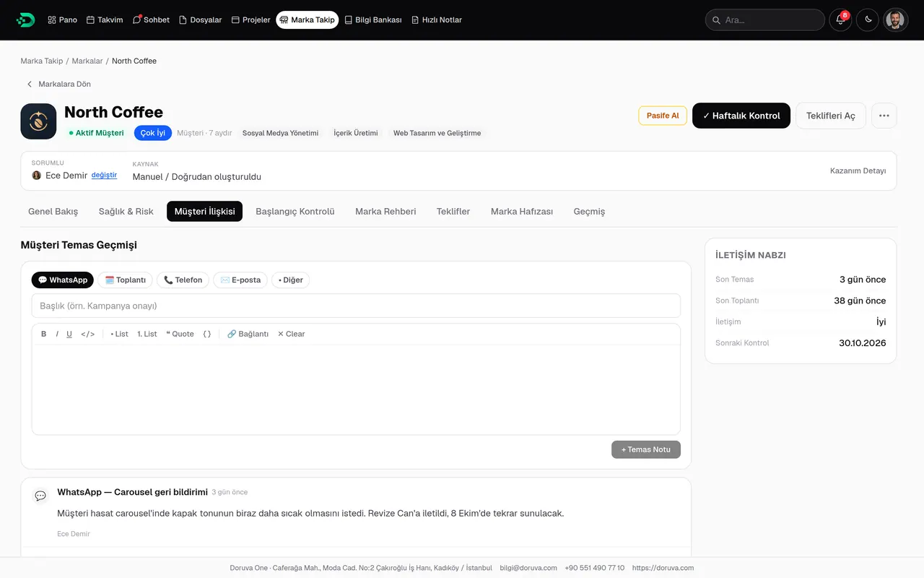The image size is (924, 578).
Task: Open the notifications bell icon
Action: point(840,20)
